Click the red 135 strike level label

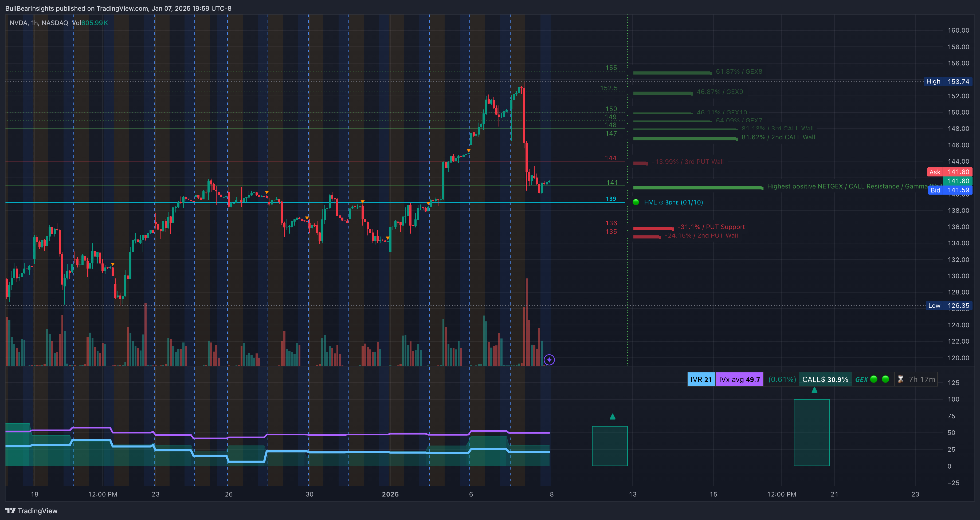[x=611, y=231]
